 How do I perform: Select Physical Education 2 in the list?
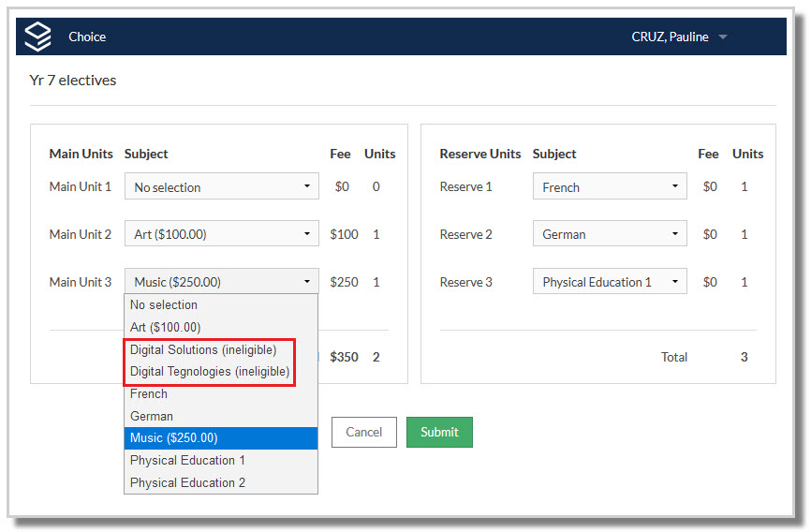pyautogui.click(x=221, y=482)
